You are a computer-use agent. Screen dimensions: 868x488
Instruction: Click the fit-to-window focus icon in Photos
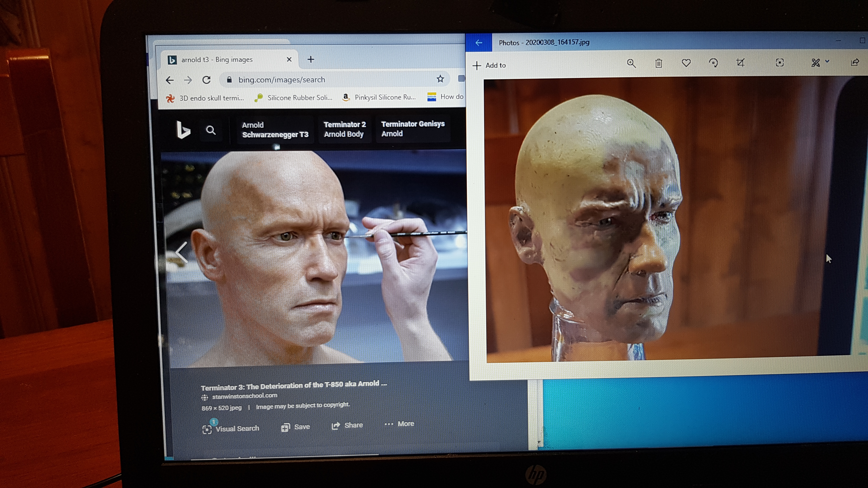pyautogui.click(x=780, y=63)
